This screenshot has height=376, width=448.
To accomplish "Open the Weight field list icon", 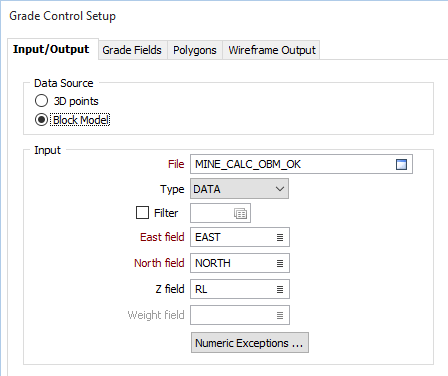I will point(280,315).
